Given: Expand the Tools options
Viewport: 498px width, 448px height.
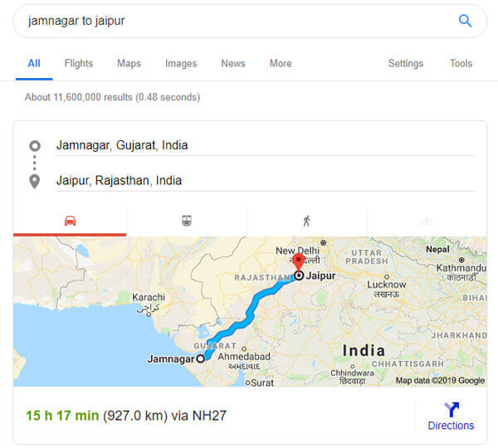Looking at the screenshot, I should (461, 63).
